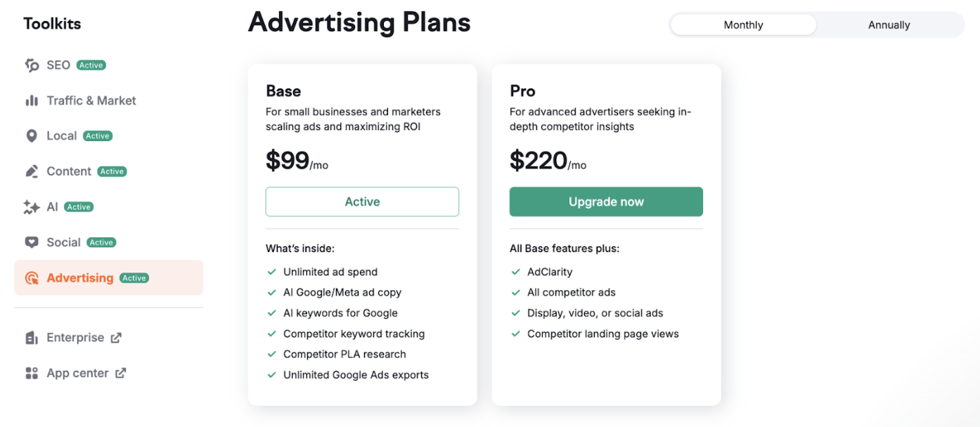Screen dimensions: 980x427
Task: Open the Toolkits header menu
Action: click(51, 22)
